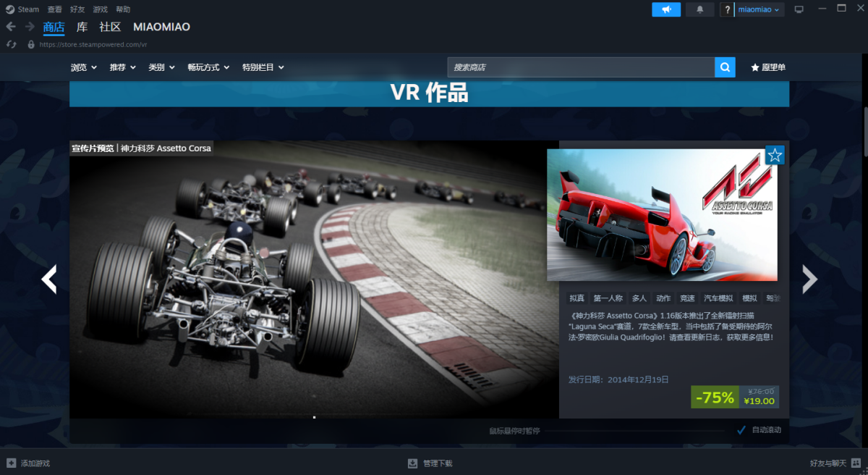Open the 好友 menu
This screenshot has width=868, height=475.
point(77,9)
